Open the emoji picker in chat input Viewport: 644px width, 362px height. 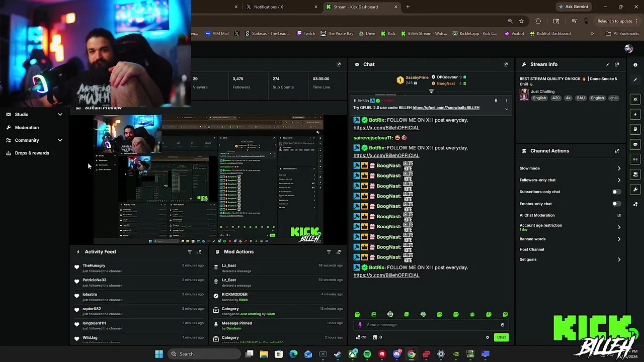[502, 325]
